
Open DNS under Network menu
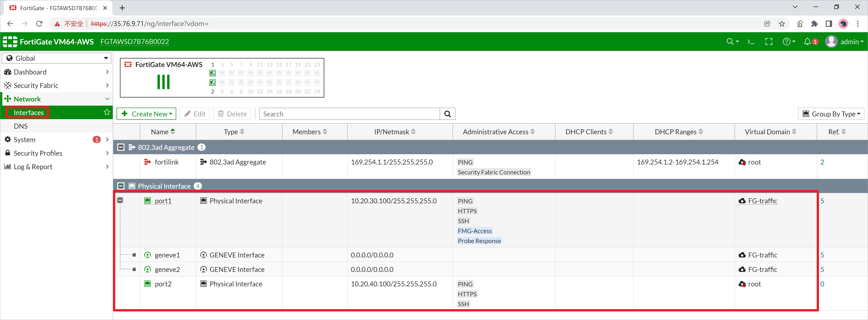pos(21,126)
